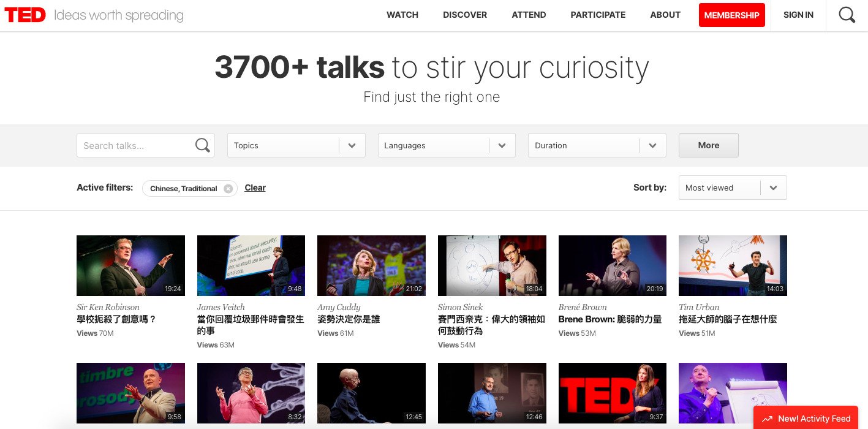Viewport: 868px width, 429px height.
Task: Click speaker name Sir Ken Robinson
Action: pyautogui.click(x=108, y=307)
